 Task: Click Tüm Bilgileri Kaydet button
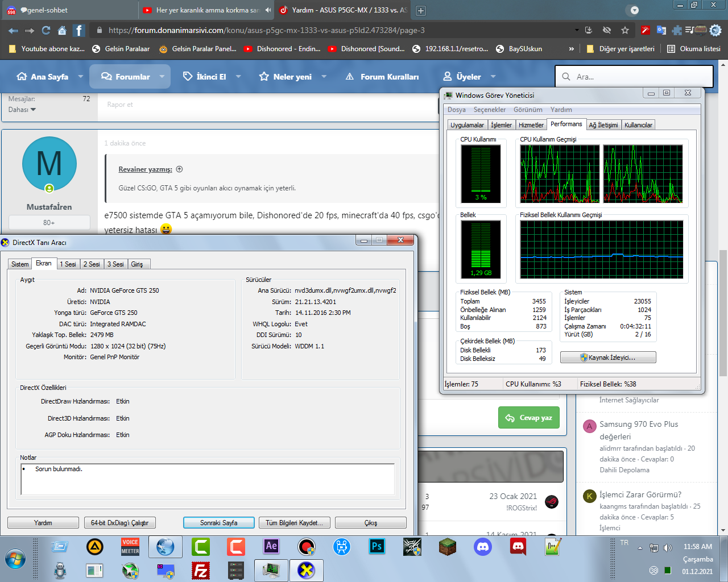coord(294,523)
